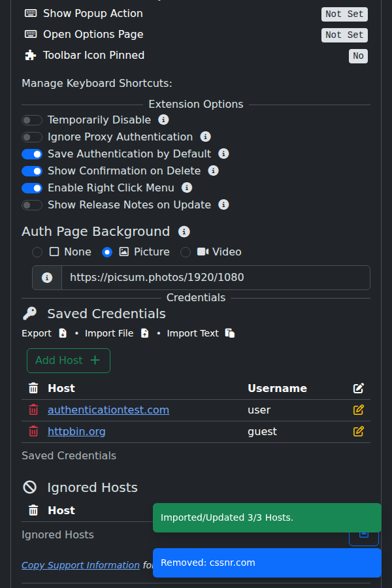Click the puzzle piece icon beside Toolbar Icon Pinned

[x=29, y=56]
